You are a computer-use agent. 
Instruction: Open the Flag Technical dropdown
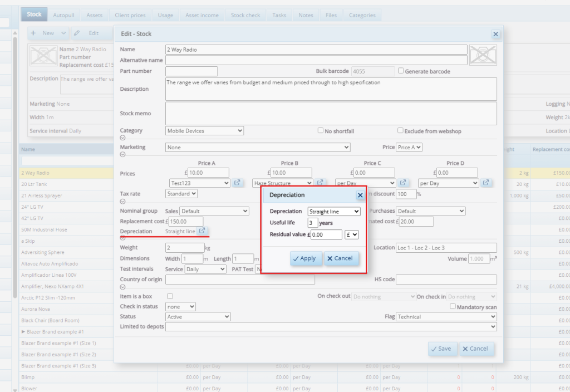[x=446, y=317]
